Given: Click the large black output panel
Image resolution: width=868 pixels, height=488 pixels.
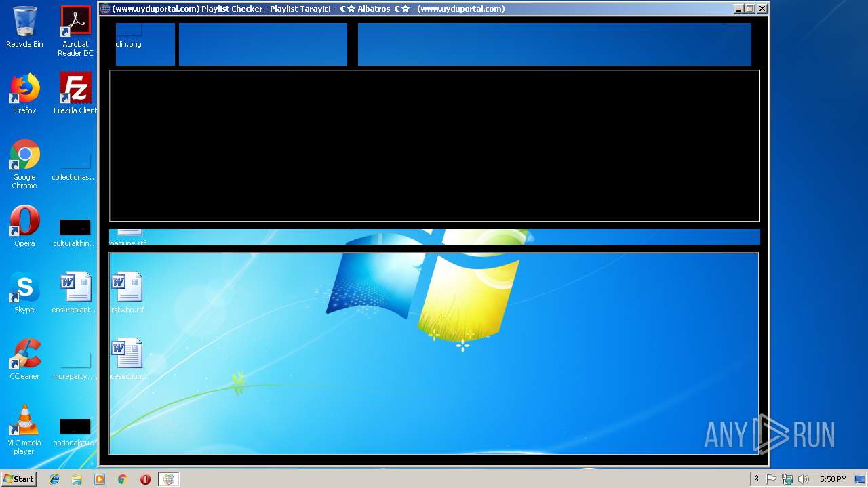Looking at the screenshot, I should [x=435, y=146].
